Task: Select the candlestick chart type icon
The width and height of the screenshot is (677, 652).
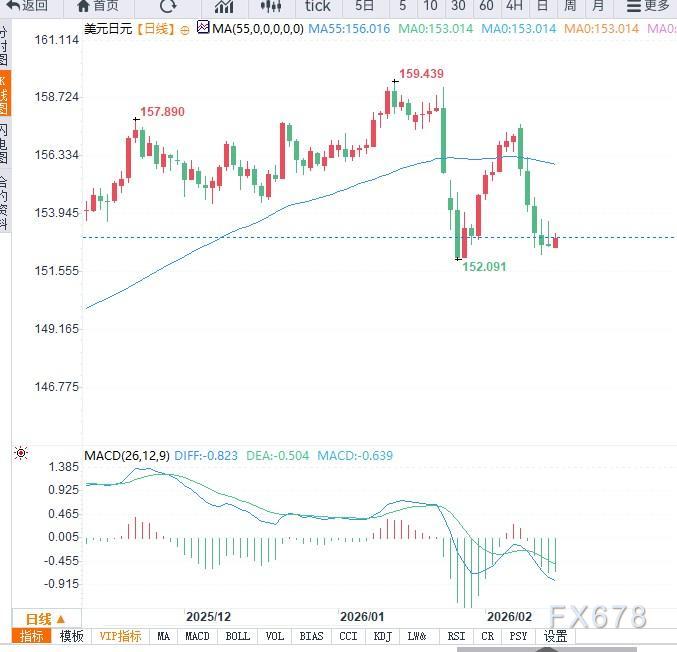Action: tap(269, 6)
